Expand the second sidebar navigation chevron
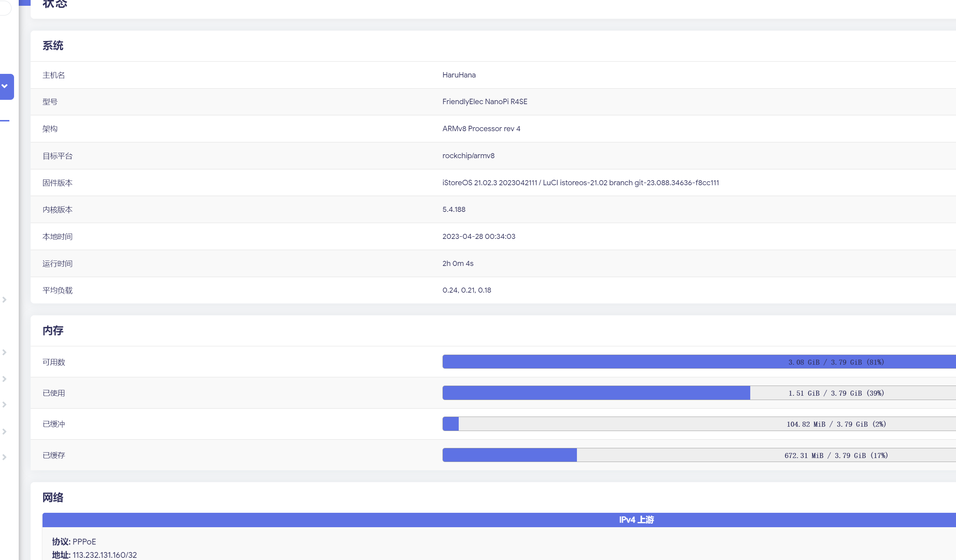Screen dimensions: 956x560 (x=5, y=352)
